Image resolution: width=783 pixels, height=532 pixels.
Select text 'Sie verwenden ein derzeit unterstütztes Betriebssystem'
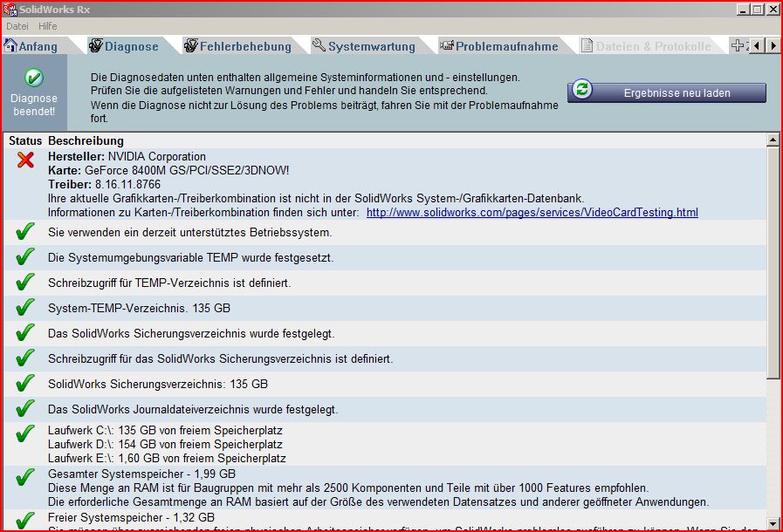pos(189,233)
